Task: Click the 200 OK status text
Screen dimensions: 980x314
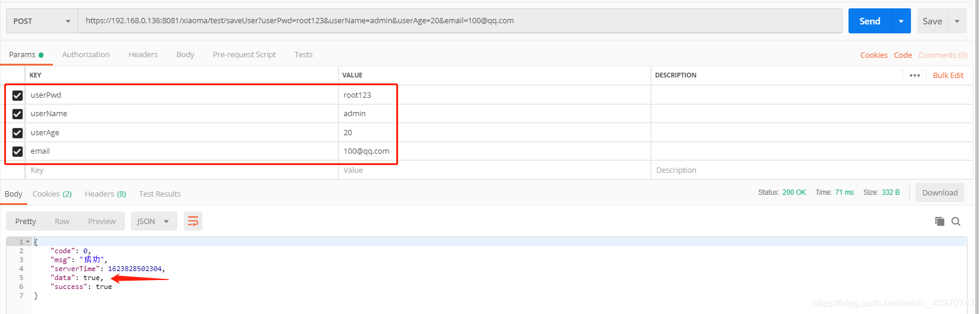Action: pos(794,192)
